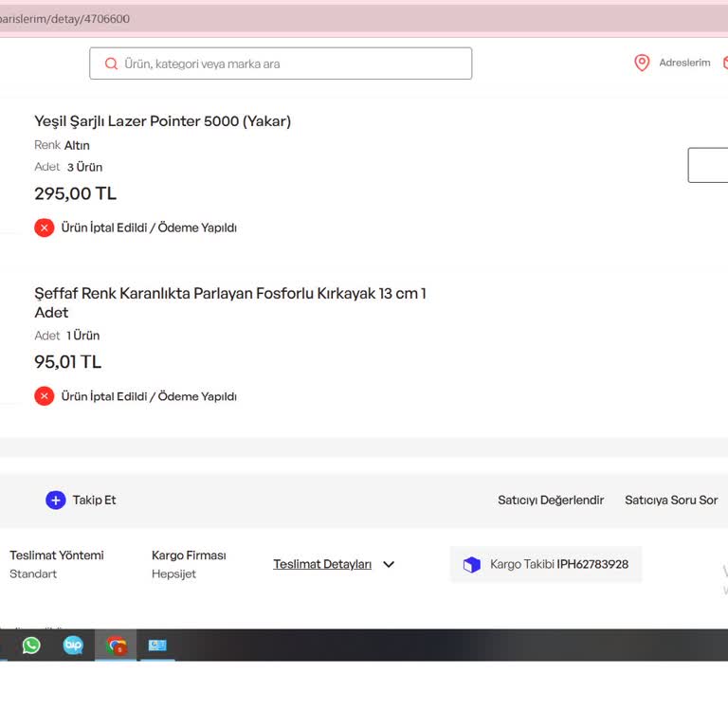Image resolution: width=728 pixels, height=728 pixels.
Task: Switch to Chrome in the taskbar
Action: [x=116, y=646]
